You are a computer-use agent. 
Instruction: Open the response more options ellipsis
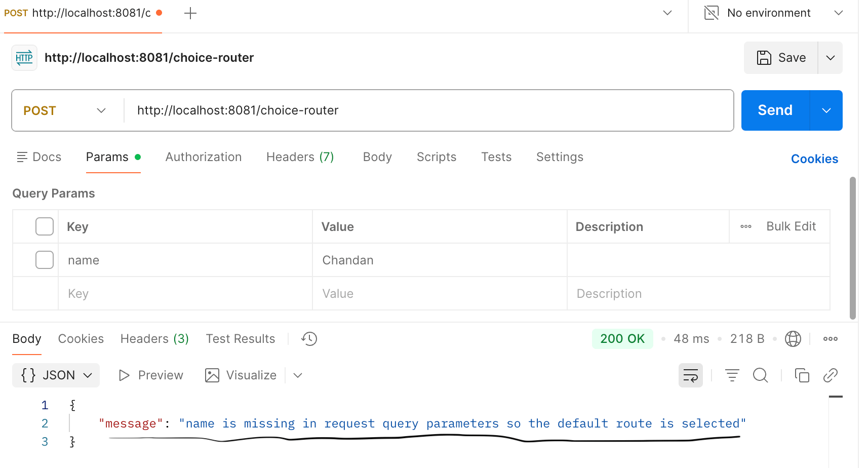pos(830,339)
